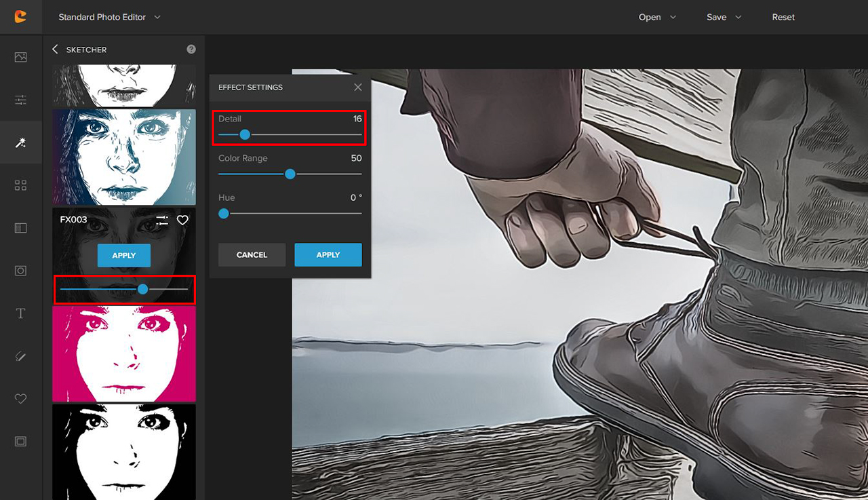Select the drawing brush sidebar icon

tap(20, 356)
